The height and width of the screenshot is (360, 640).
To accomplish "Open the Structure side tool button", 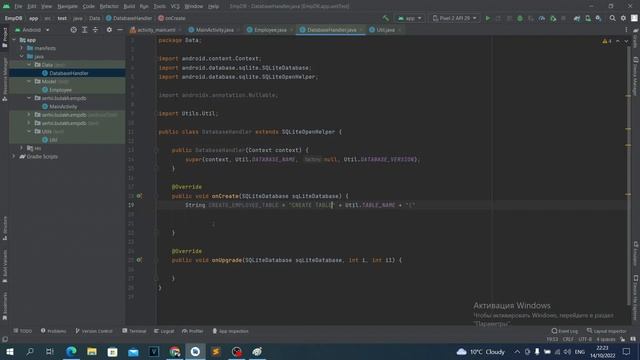I will coord(5,228).
